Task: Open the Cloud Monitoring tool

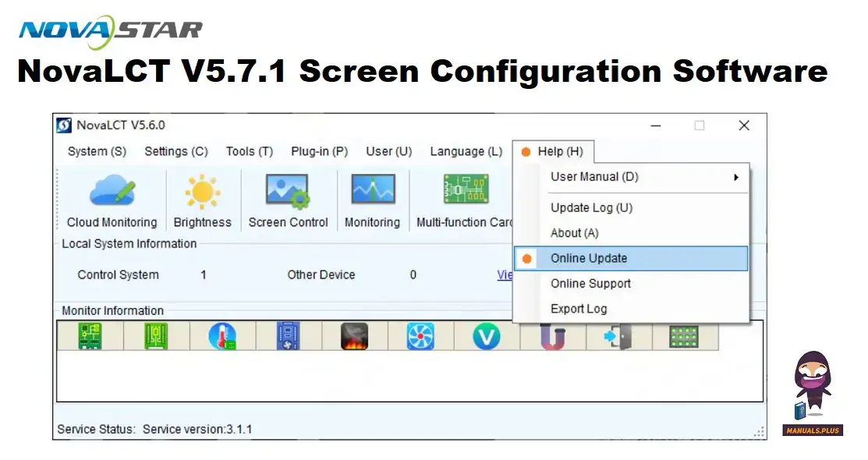Action: [112, 200]
